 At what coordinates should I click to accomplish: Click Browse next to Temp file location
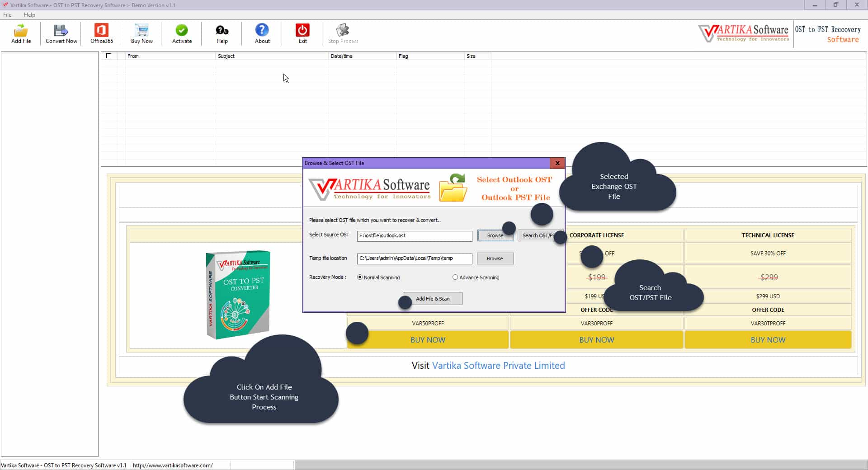[495, 258]
